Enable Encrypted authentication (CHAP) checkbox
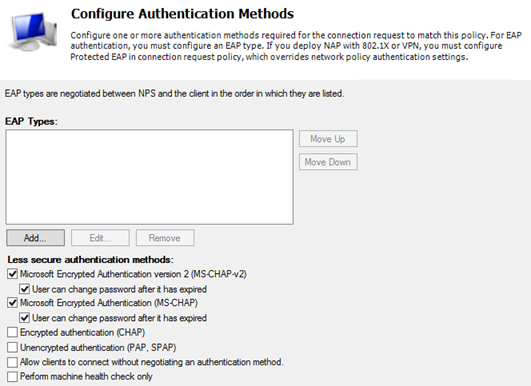The height and width of the screenshot is (386, 531). (13, 332)
